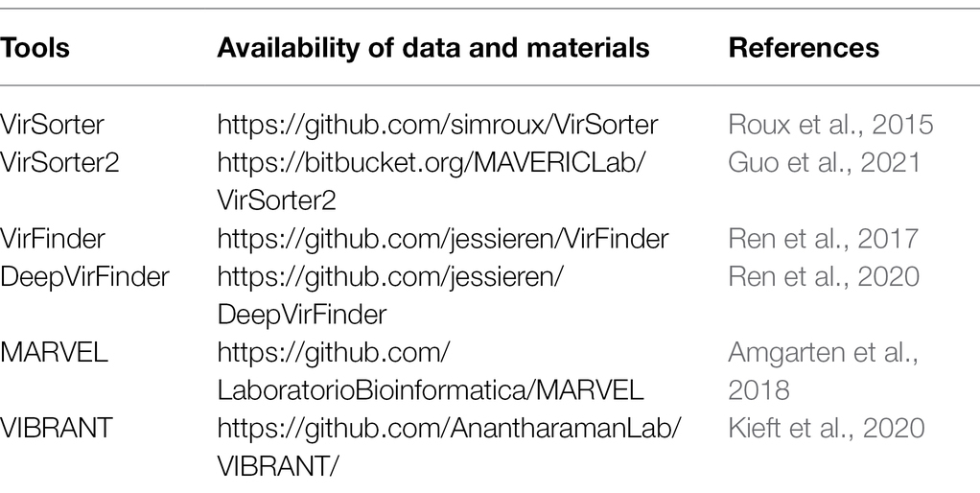
Task: Click the VirSorter tool name
Action: tap(52, 125)
